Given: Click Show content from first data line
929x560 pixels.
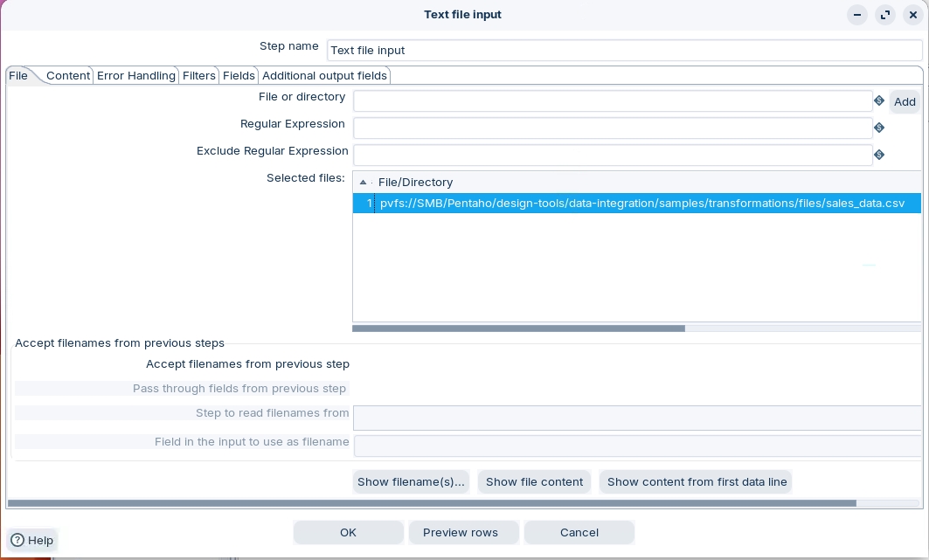Looking at the screenshot, I should pos(697,481).
